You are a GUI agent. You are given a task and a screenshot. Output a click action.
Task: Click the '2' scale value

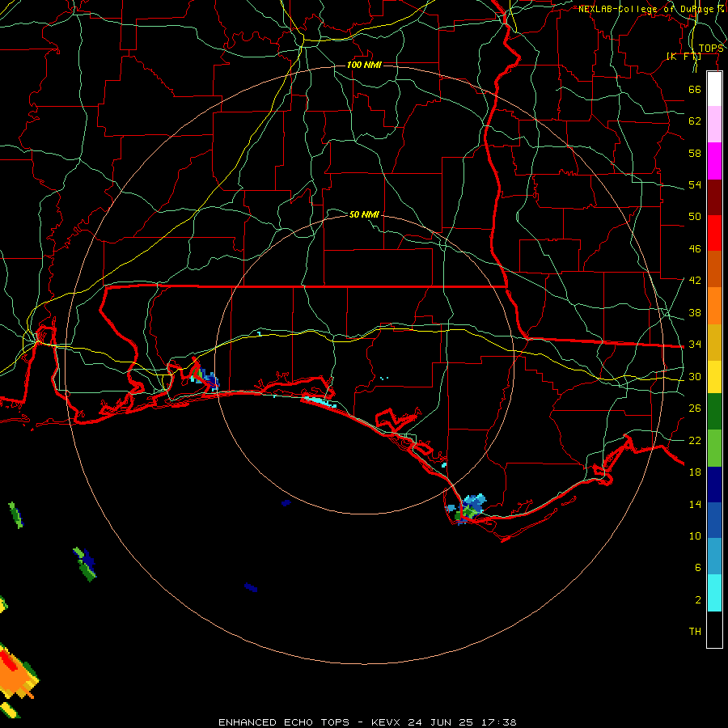698,600
